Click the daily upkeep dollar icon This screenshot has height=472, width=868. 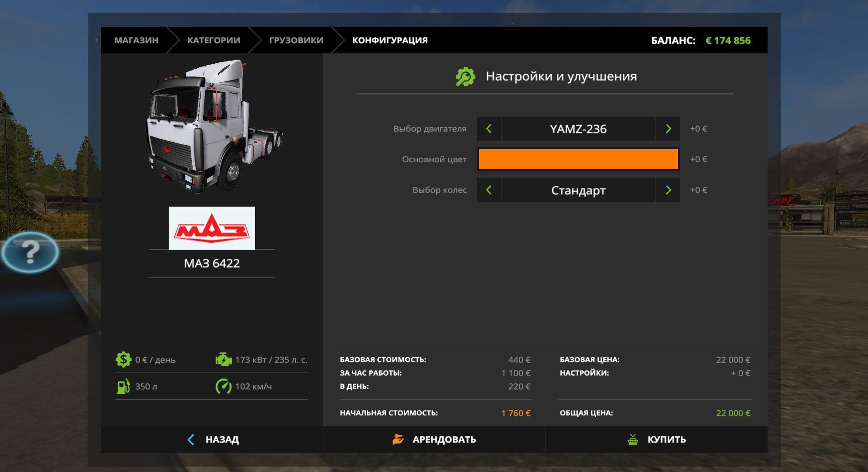click(x=123, y=360)
